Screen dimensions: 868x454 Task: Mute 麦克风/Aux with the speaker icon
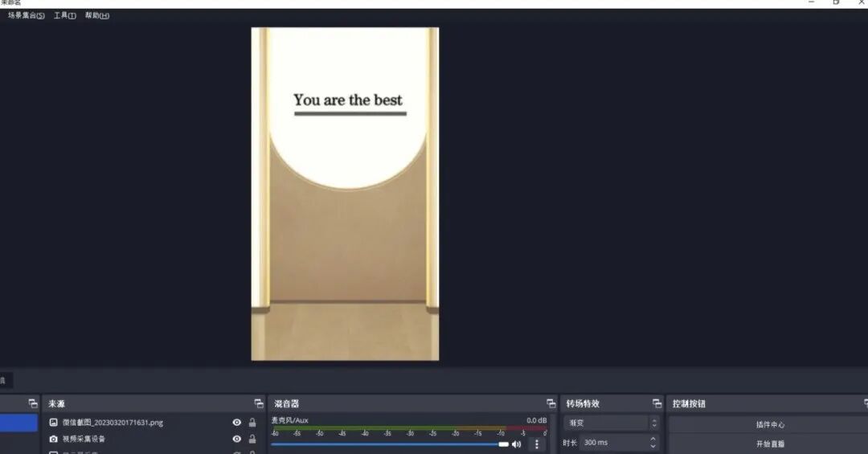pyautogui.click(x=517, y=444)
